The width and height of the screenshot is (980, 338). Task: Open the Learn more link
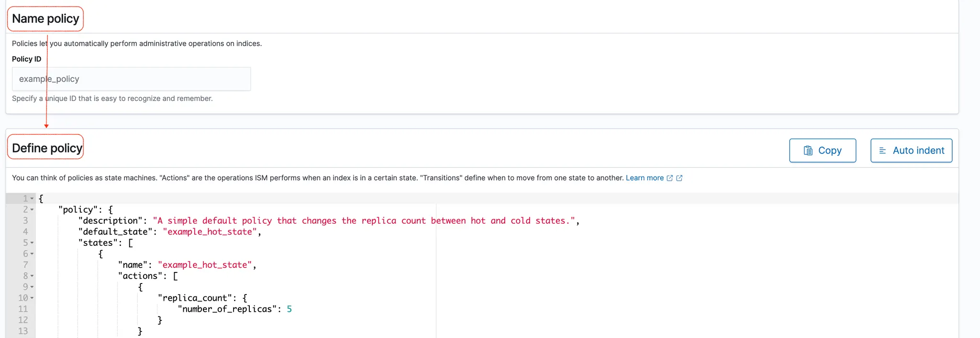click(x=645, y=178)
